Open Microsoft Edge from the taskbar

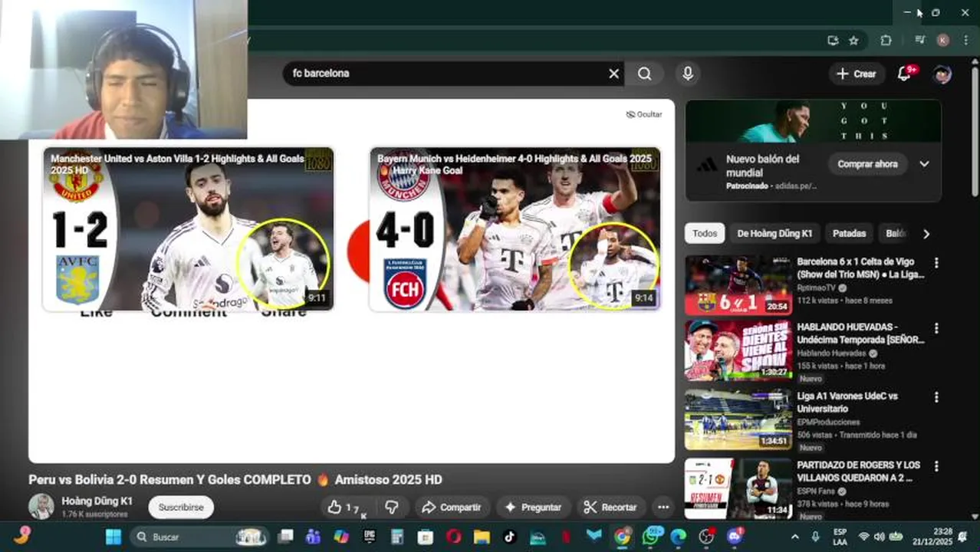tap(679, 537)
